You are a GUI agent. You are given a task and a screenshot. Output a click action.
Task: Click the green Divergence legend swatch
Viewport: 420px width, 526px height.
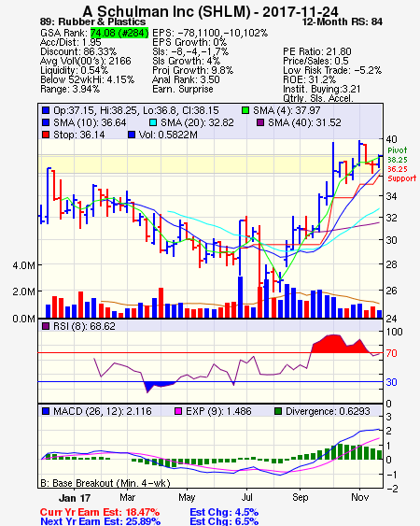pyautogui.click(x=278, y=411)
